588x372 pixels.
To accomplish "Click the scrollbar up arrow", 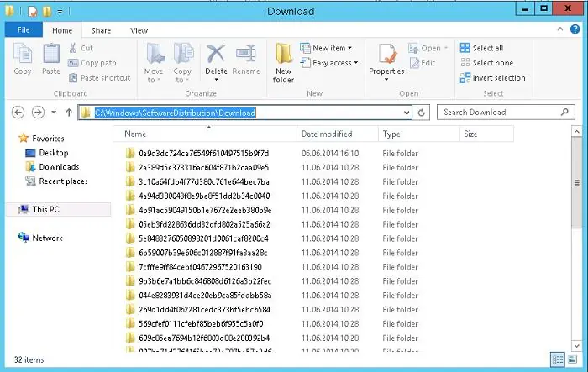I will 576,132.
